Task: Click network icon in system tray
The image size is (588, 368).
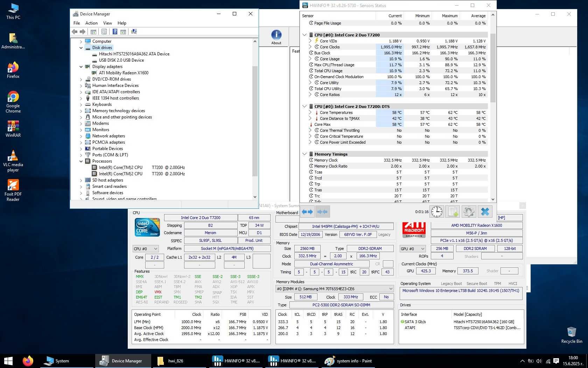Action: (548, 361)
